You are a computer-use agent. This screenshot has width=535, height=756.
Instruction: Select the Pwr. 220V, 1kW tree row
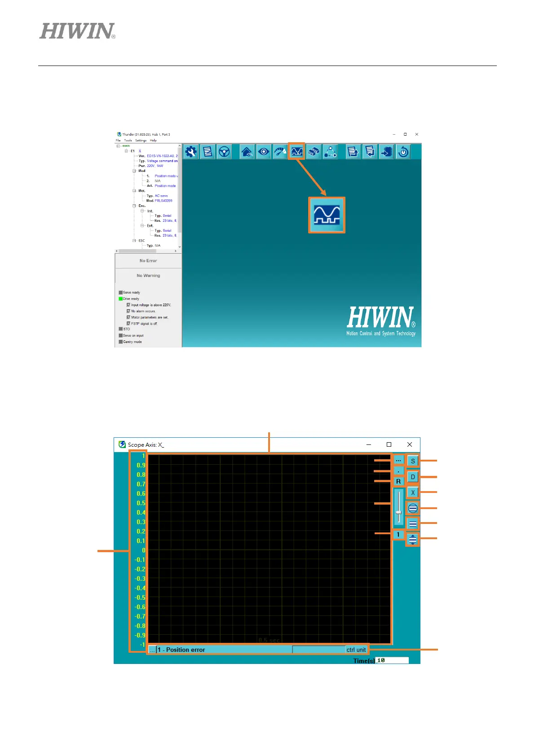(151, 166)
